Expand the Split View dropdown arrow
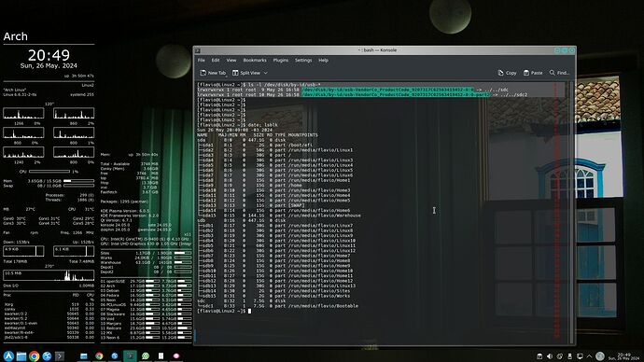 (x=266, y=73)
